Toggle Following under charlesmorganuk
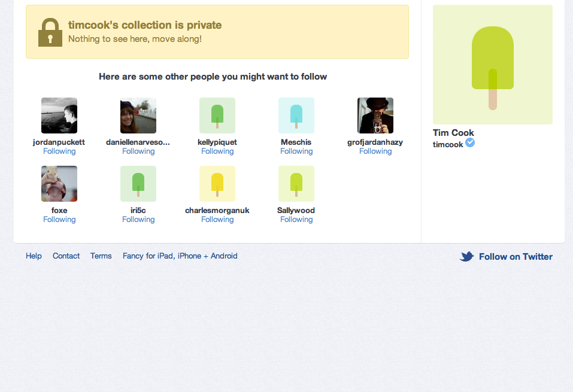 [x=217, y=220]
